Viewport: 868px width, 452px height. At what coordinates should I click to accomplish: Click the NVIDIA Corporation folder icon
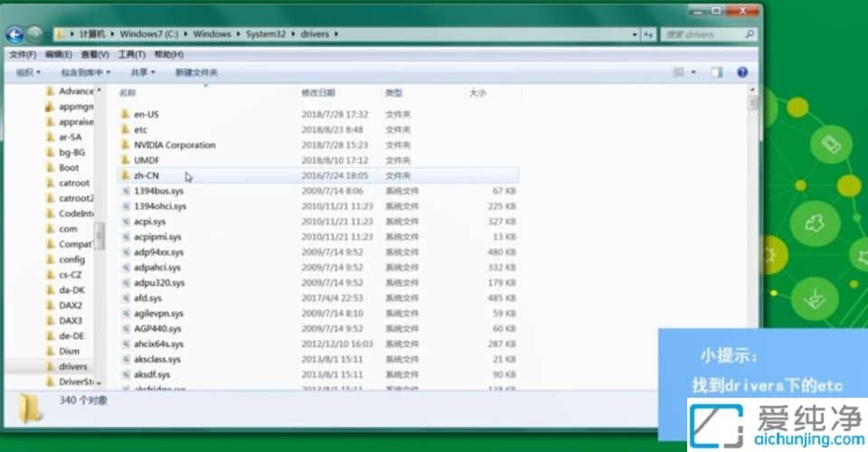tap(126, 145)
